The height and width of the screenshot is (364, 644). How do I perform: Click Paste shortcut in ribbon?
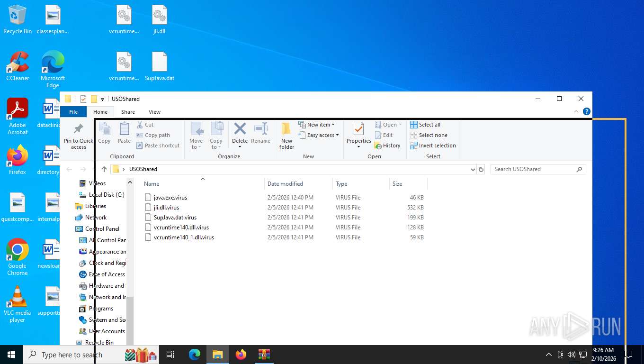tap(158, 146)
